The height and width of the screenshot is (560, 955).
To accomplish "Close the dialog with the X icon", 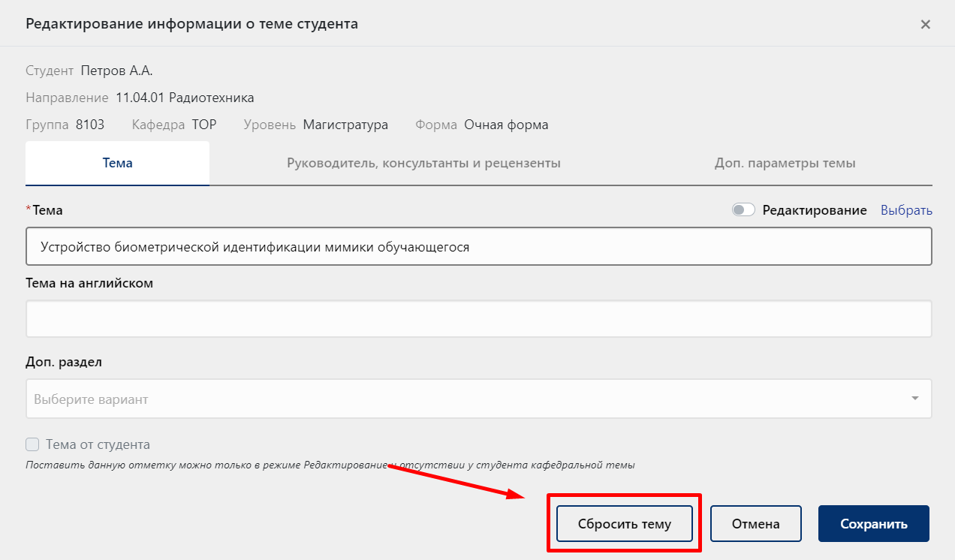I will click(926, 24).
